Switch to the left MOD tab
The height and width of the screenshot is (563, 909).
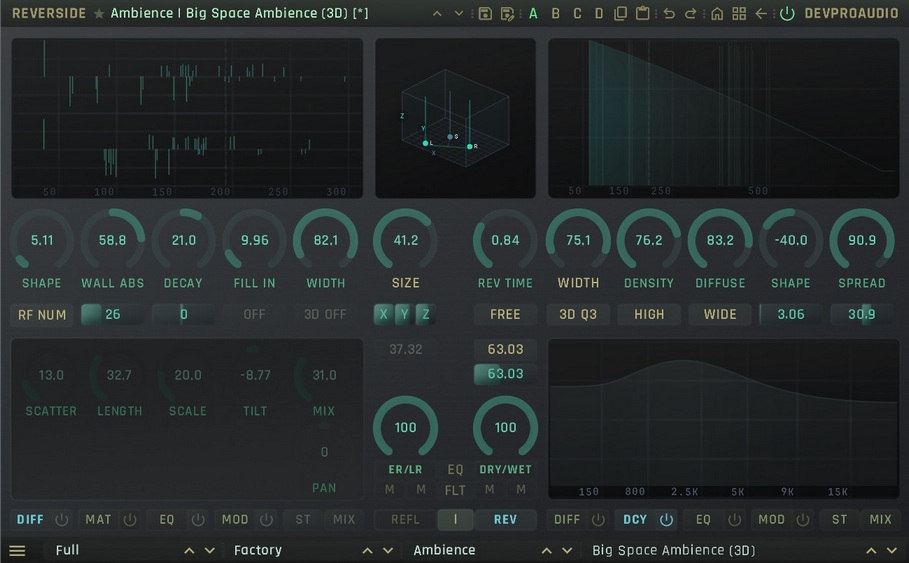tap(235, 520)
